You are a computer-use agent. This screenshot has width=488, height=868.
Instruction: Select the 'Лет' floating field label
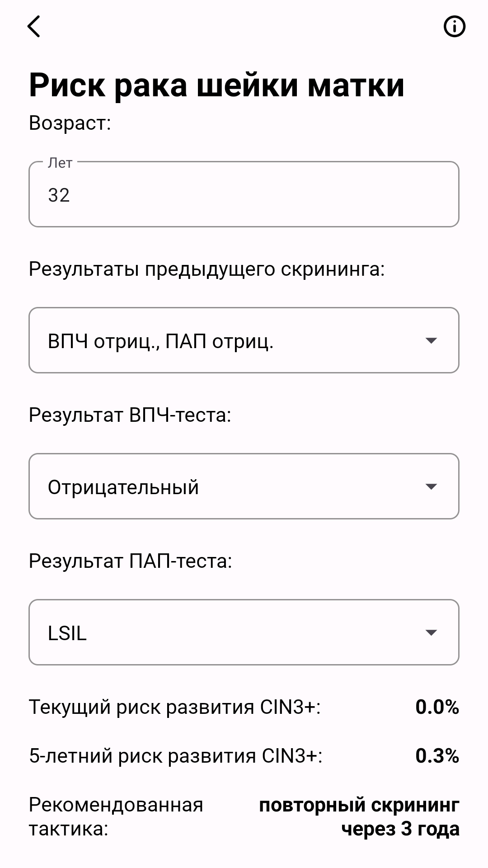60,163
